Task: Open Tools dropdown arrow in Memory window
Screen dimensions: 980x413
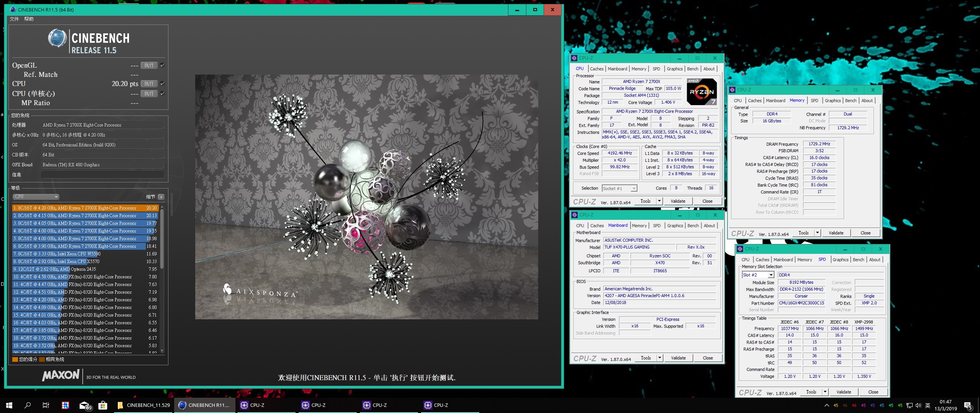Action: pos(817,233)
